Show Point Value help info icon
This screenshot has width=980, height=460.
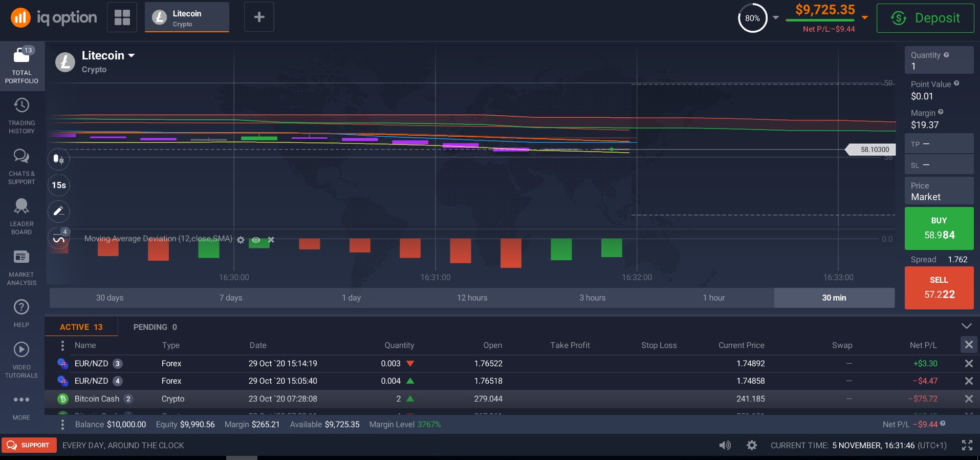(956, 83)
